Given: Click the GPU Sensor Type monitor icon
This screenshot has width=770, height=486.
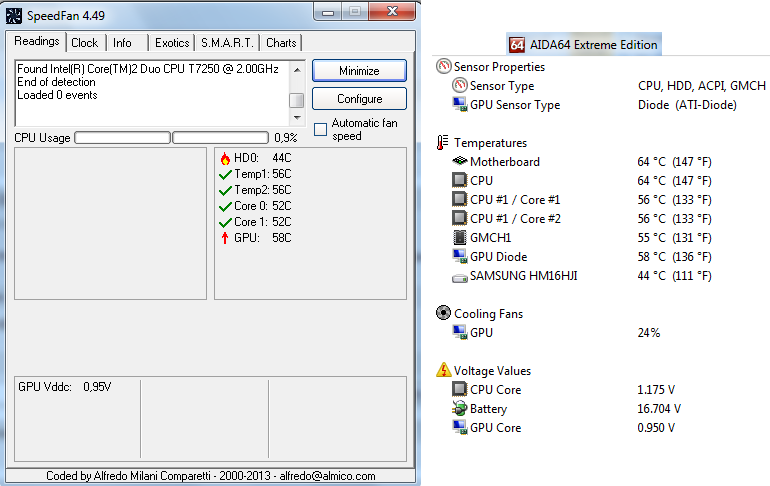Looking at the screenshot, I should coord(460,105).
